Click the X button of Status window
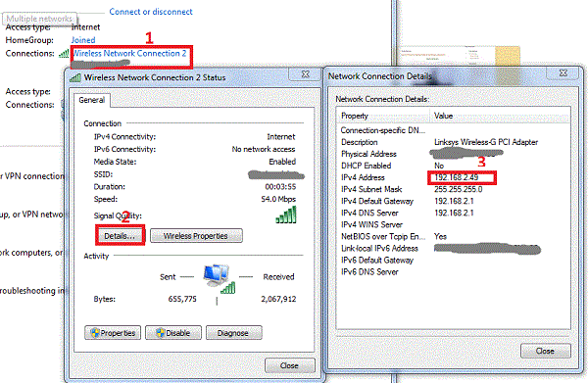 pyautogui.click(x=305, y=74)
